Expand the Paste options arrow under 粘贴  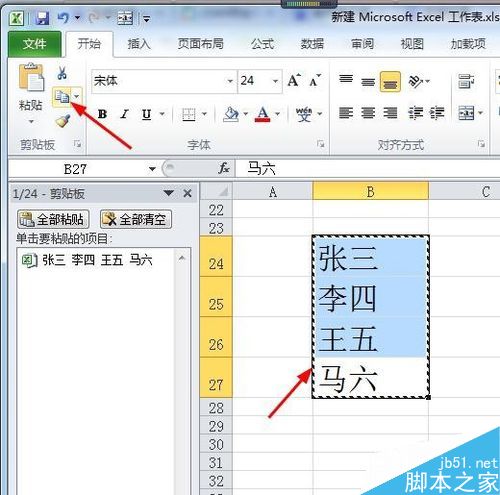click(31, 121)
